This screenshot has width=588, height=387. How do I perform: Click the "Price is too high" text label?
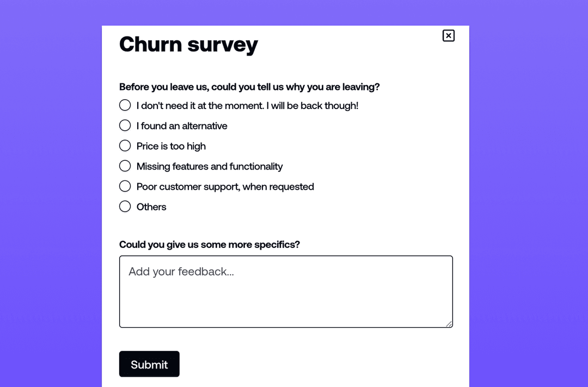[x=171, y=146]
